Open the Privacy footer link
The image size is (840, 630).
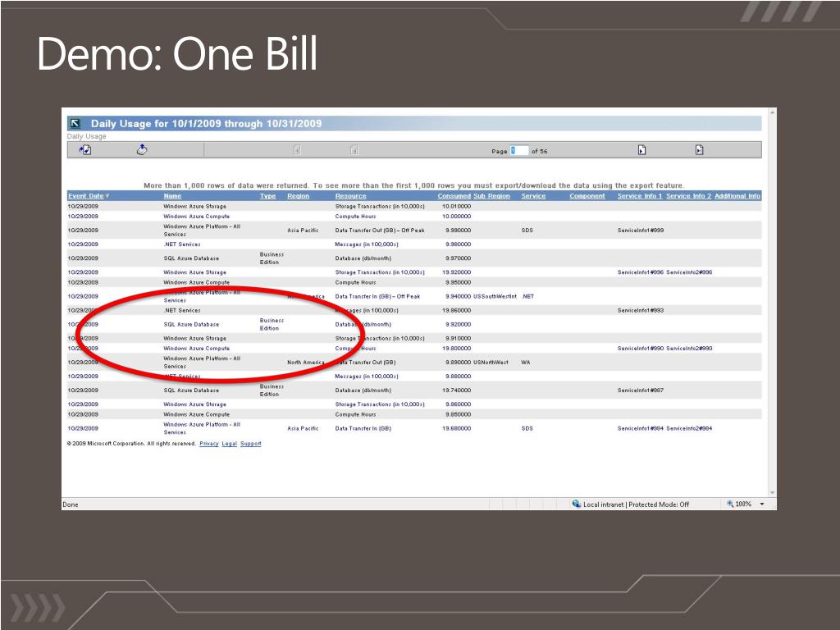point(209,444)
